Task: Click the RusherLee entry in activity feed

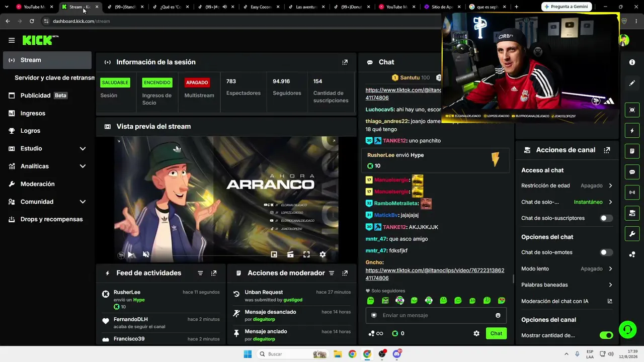Action: [x=161, y=299]
